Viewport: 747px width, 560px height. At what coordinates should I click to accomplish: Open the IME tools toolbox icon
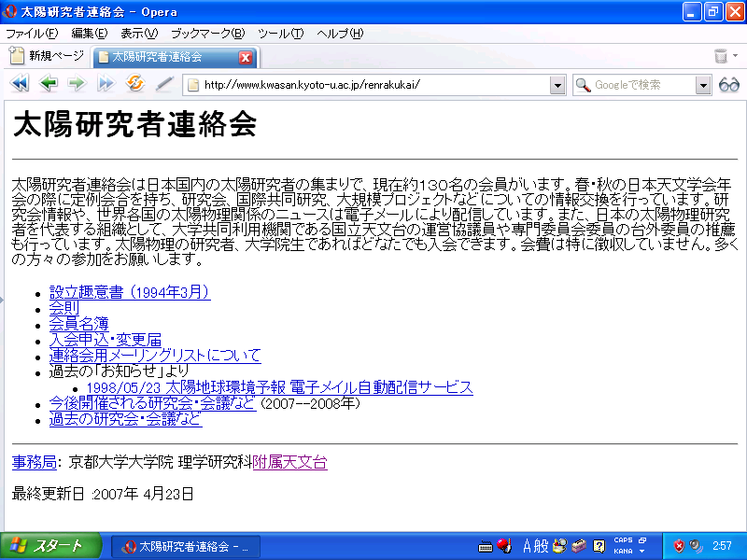(579, 546)
